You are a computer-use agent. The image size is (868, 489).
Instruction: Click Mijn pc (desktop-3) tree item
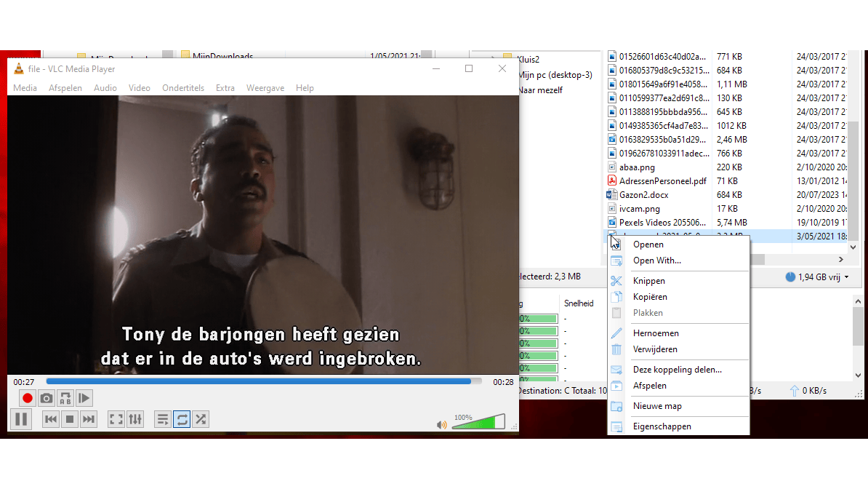[556, 75]
